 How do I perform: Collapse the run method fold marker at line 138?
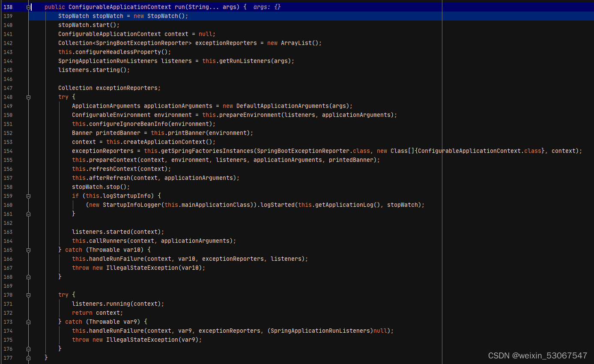28,7
